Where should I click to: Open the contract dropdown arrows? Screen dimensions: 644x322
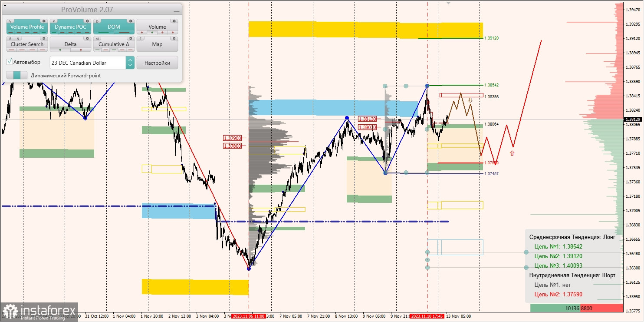tap(130, 63)
